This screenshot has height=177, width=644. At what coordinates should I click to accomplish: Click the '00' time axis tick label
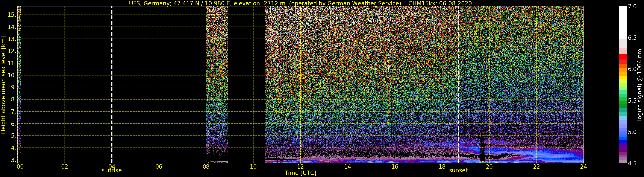pyautogui.click(x=20, y=166)
